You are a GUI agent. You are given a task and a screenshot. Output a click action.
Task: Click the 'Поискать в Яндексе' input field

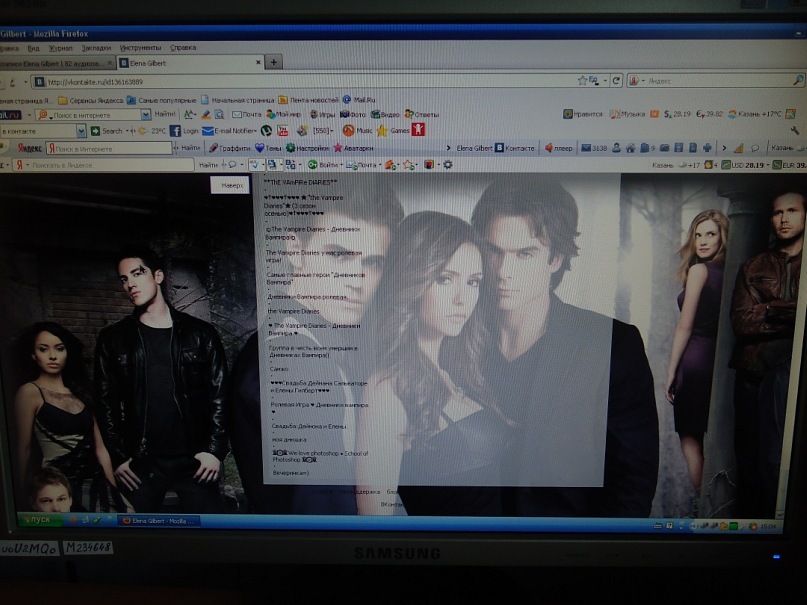(x=105, y=165)
